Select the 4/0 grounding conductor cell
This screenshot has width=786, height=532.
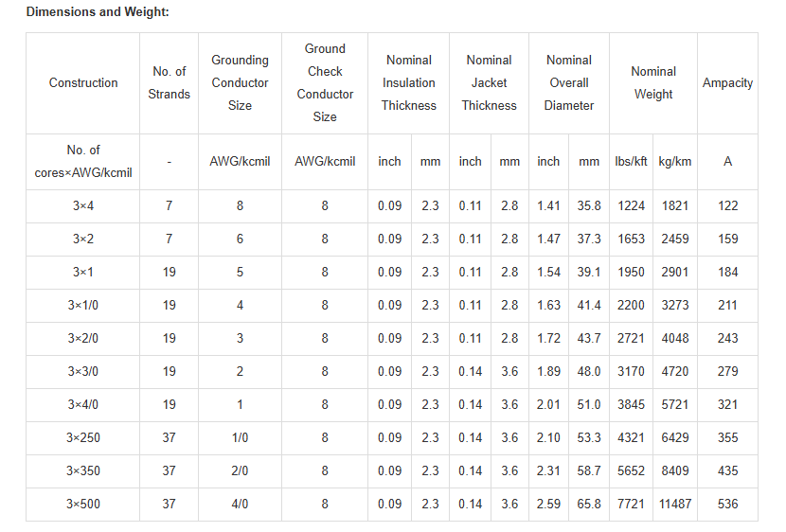click(240, 504)
